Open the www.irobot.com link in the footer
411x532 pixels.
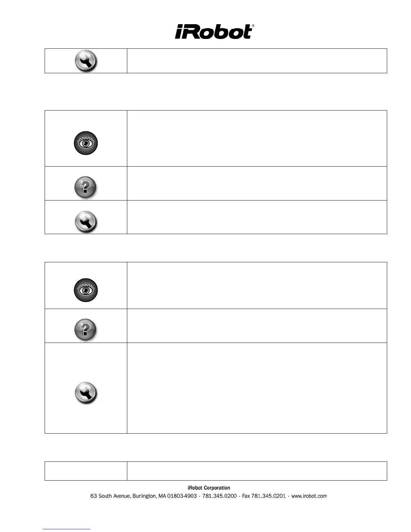(x=309, y=496)
